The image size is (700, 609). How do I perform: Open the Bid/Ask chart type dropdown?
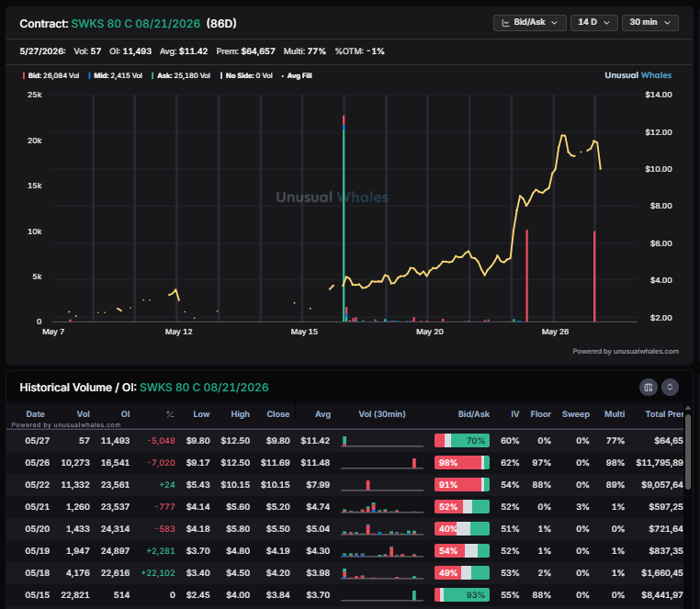click(529, 22)
